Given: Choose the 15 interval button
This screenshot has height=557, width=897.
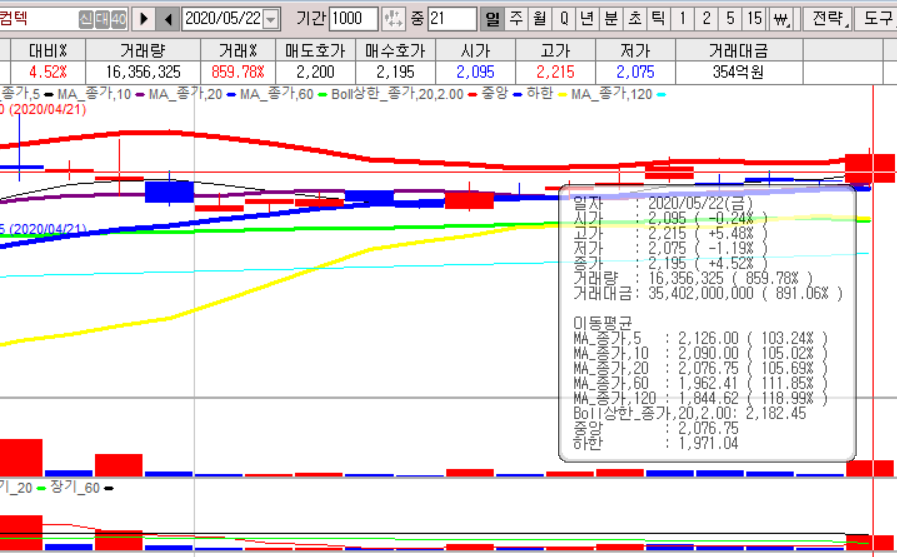Looking at the screenshot, I should click(x=754, y=19).
